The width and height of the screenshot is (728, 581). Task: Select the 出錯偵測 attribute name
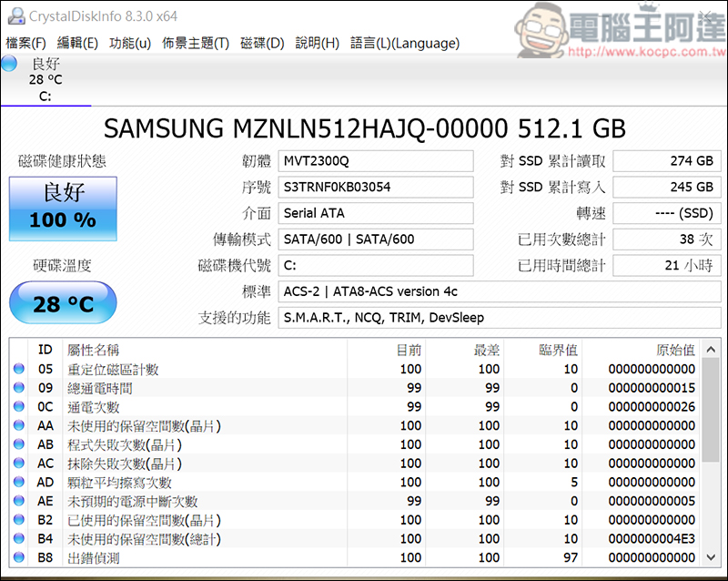(x=94, y=557)
